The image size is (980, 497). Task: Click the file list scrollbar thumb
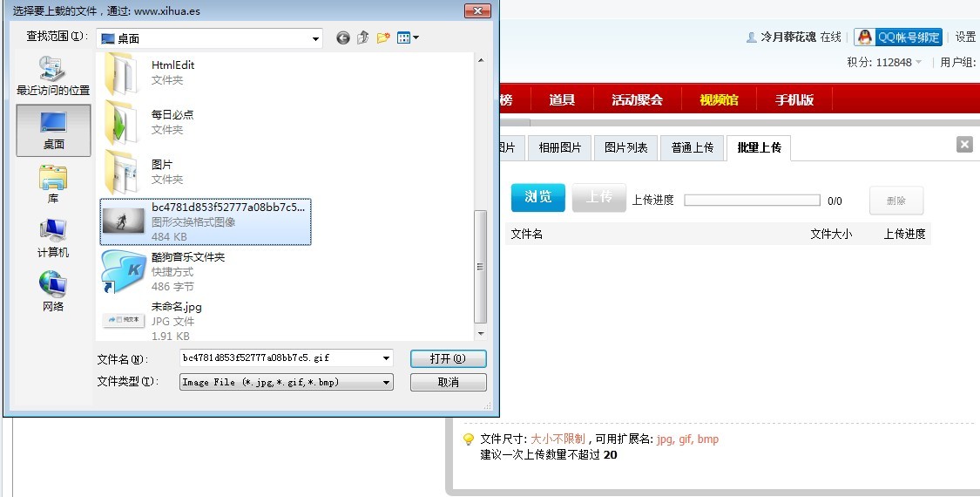[x=480, y=266]
